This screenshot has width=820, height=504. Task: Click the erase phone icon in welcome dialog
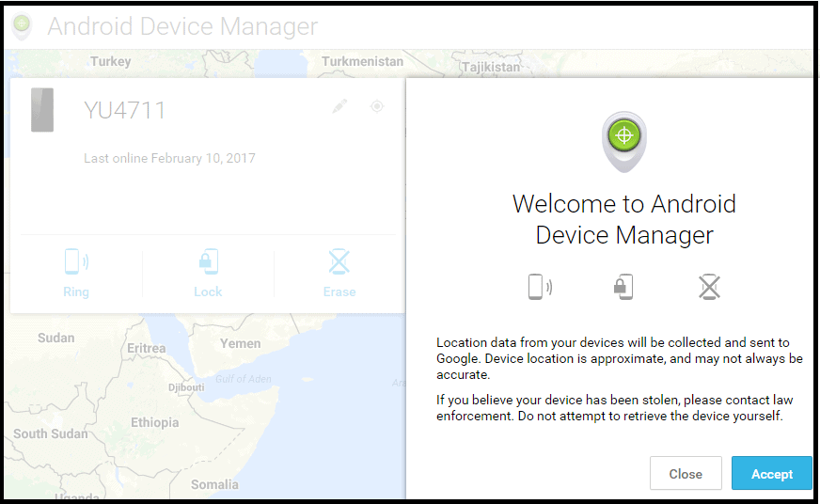tap(709, 287)
